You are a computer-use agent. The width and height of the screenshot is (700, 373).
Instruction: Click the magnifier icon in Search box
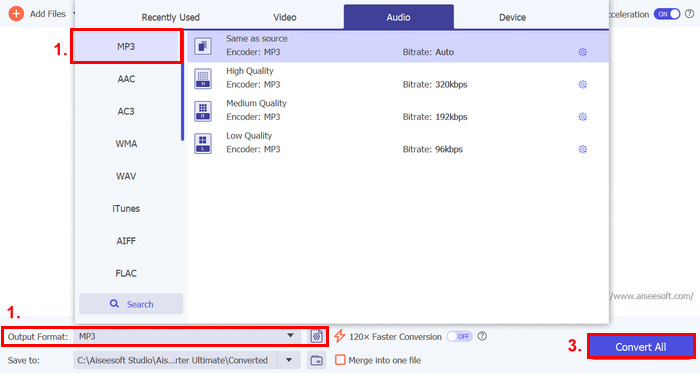point(114,304)
